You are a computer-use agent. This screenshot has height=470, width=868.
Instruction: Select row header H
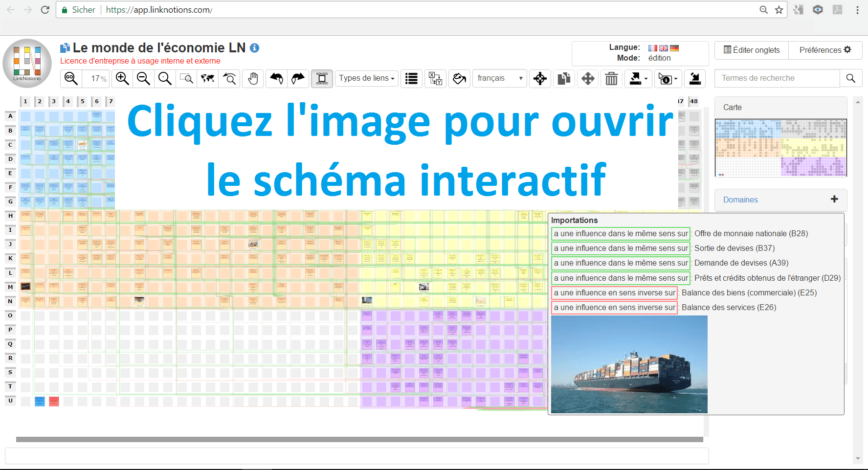click(10, 216)
